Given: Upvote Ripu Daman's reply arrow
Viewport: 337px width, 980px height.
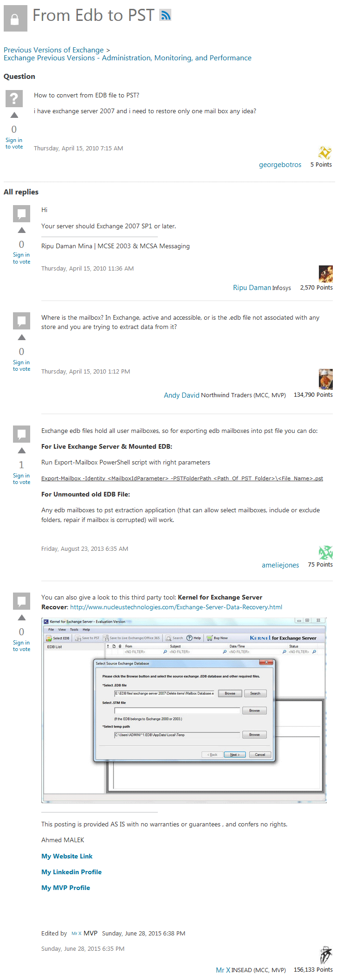Looking at the screenshot, I should (x=22, y=230).
